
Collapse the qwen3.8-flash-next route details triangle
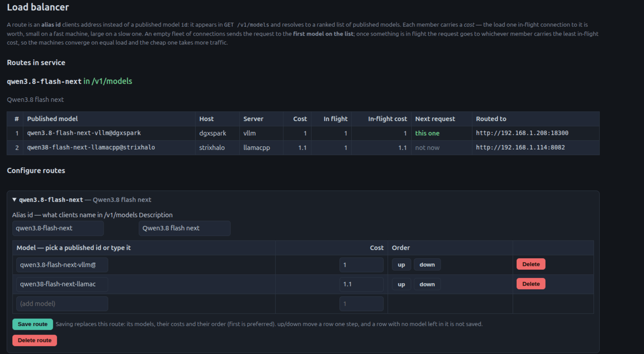click(x=15, y=200)
